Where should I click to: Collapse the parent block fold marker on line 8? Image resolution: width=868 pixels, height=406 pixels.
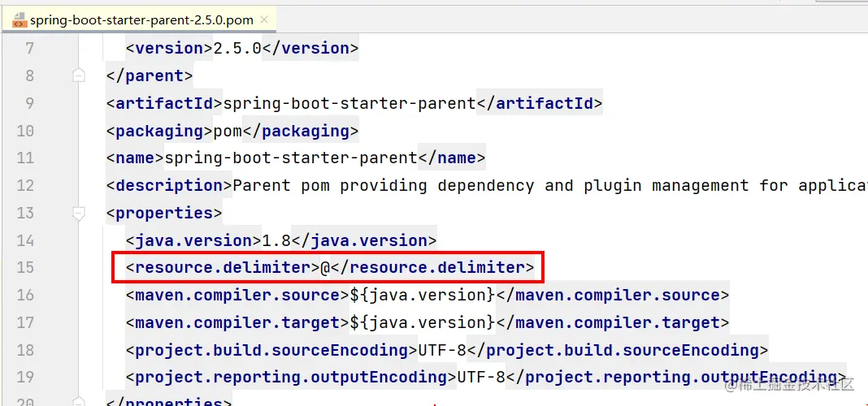79,76
